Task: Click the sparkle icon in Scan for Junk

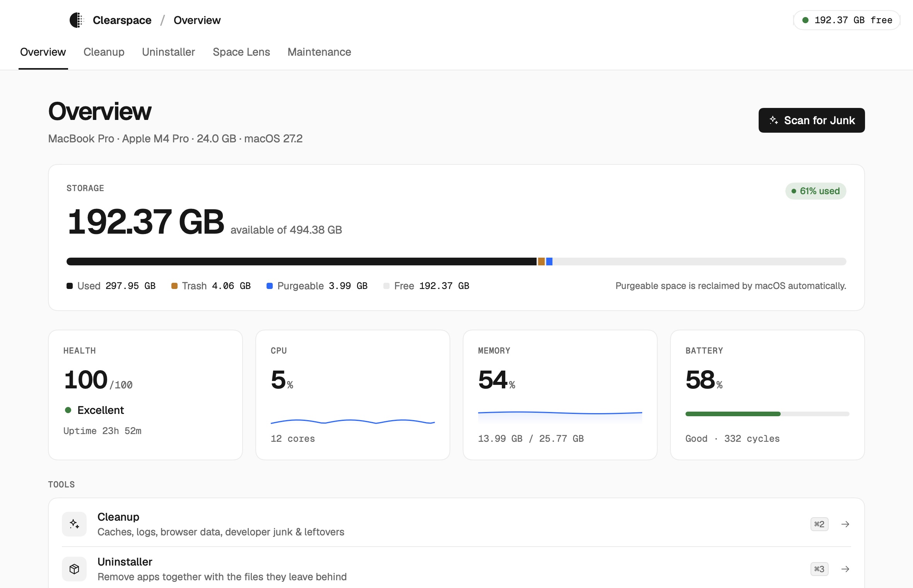Action: coord(774,120)
